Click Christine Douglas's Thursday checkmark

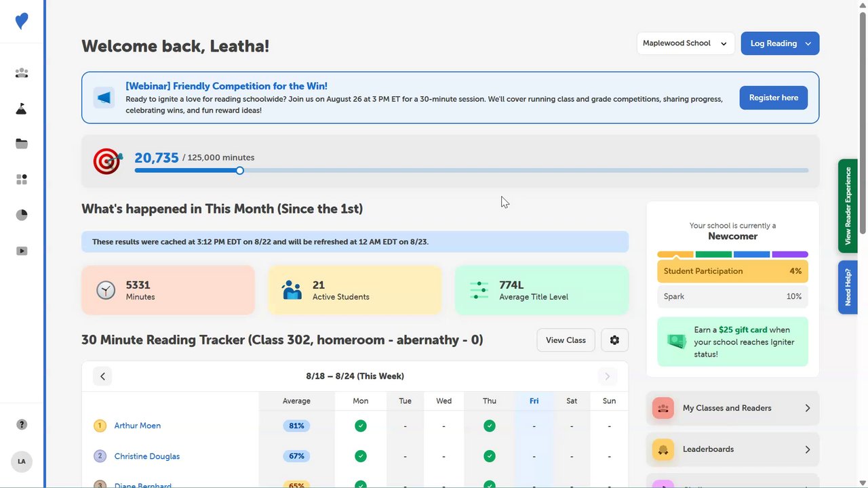coord(490,456)
